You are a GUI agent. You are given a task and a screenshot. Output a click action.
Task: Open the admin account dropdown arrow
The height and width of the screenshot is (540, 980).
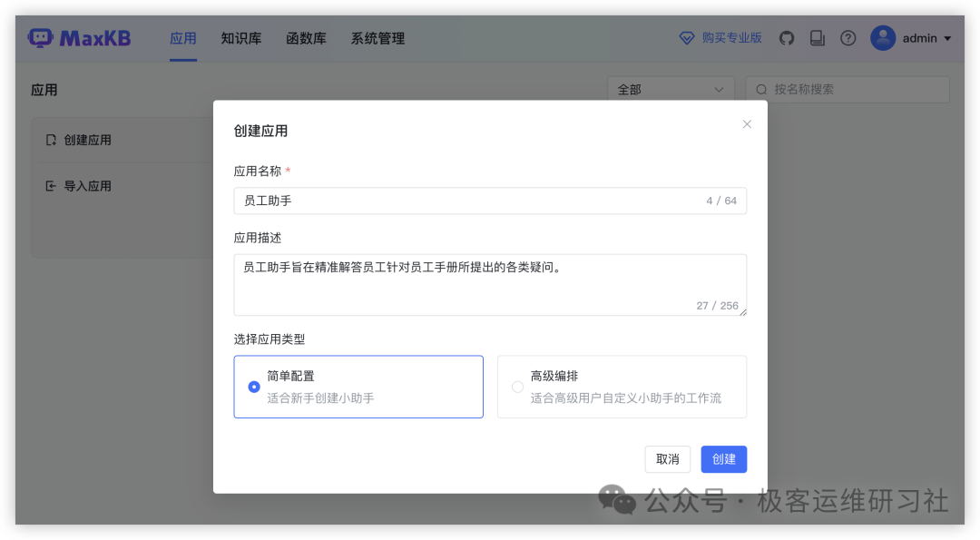[947, 39]
